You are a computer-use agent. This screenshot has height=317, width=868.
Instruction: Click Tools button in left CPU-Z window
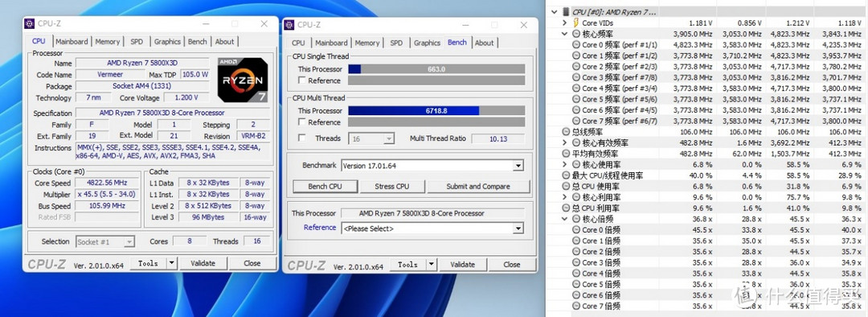coord(148,263)
